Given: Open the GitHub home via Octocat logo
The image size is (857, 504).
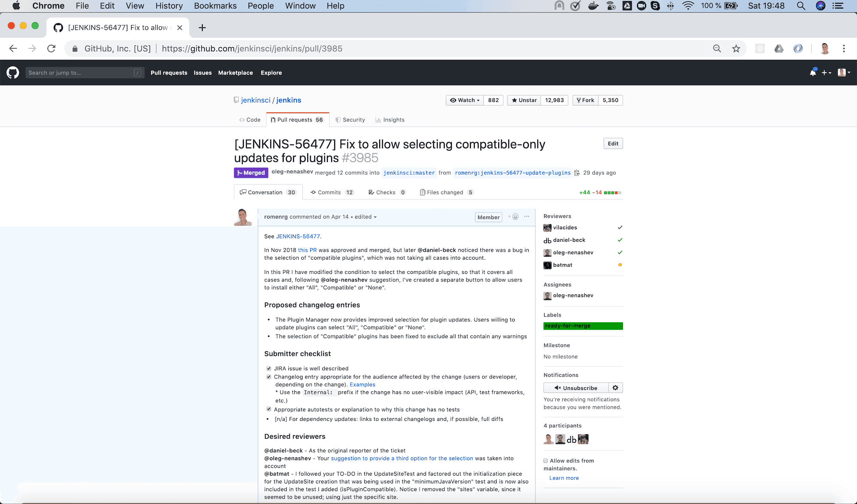Looking at the screenshot, I should point(13,72).
